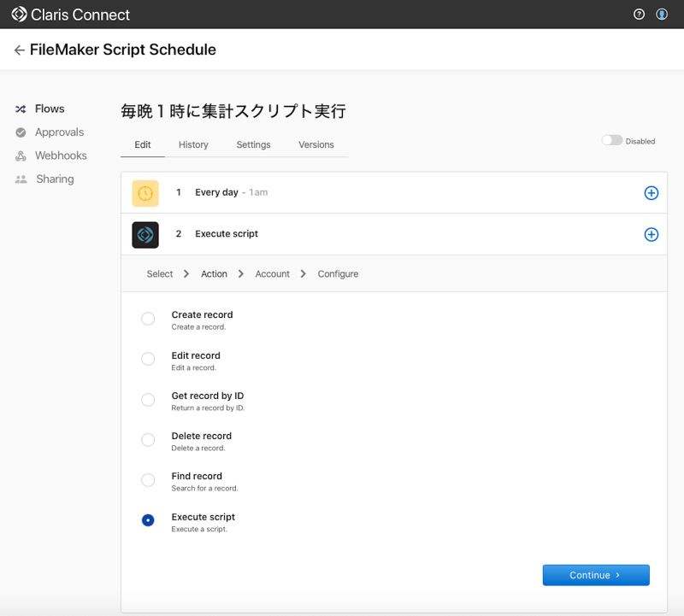Select the Execute script radio button
This screenshot has height=616, width=684.
pos(148,520)
